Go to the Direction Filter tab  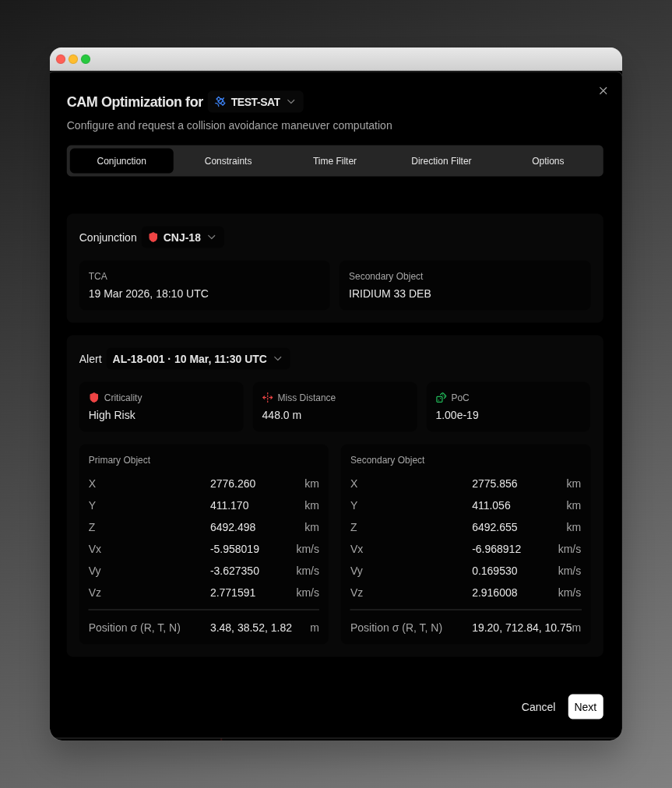pyautogui.click(x=442, y=161)
